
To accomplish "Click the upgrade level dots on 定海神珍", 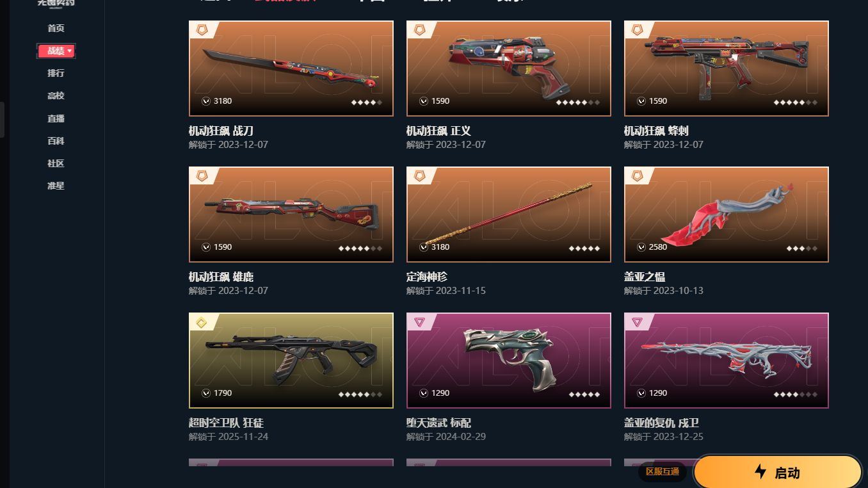I will point(584,248).
